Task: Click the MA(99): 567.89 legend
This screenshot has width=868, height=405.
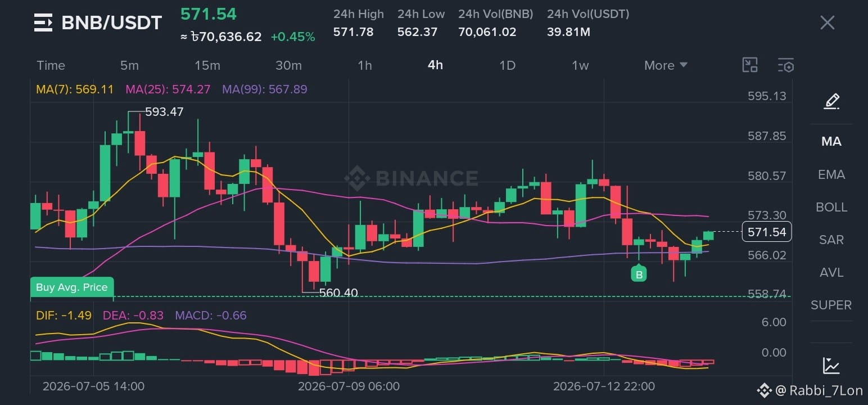Action: [x=265, y=89]
